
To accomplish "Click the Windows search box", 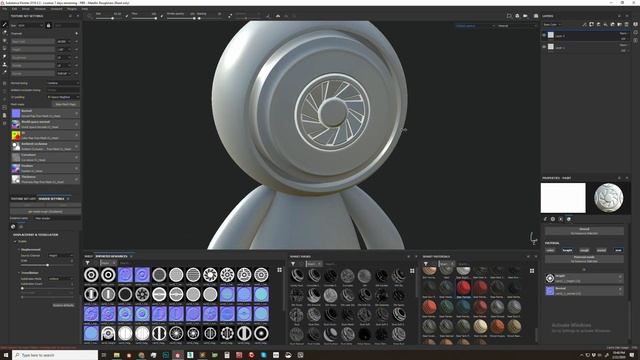I will click(x=55, y=355).
